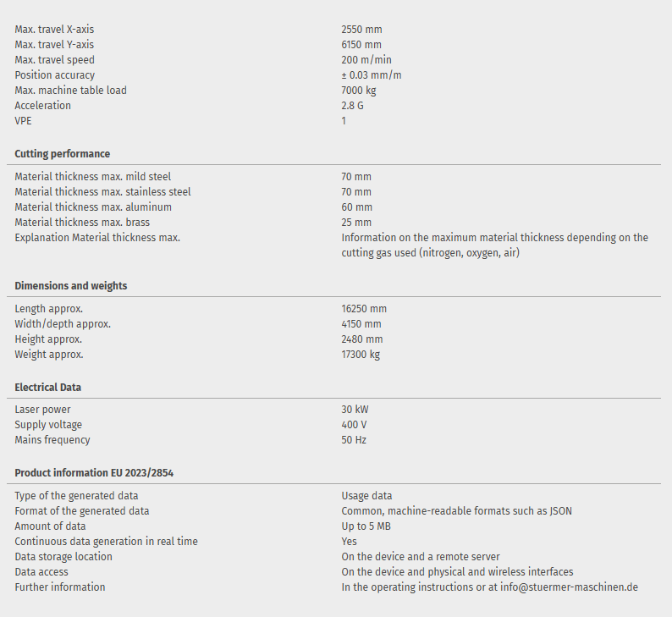This screenshot has width=672, height=617.
Task: Select the Max. travel X-axis label
Action: (54, 30)
